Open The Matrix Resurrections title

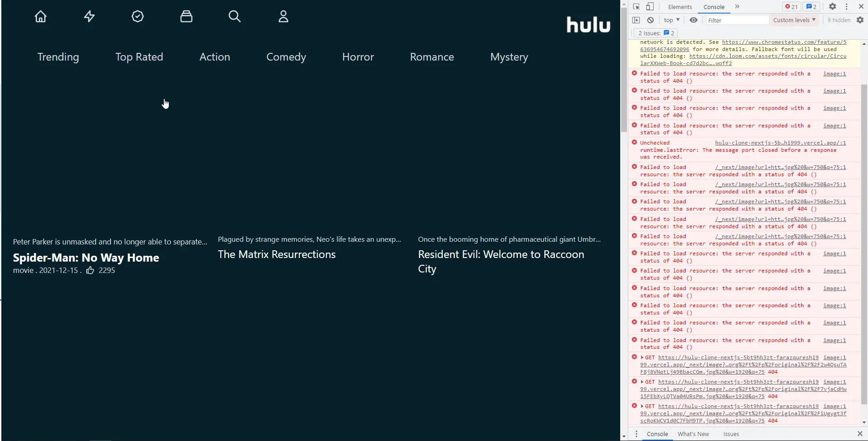(277, 254)
